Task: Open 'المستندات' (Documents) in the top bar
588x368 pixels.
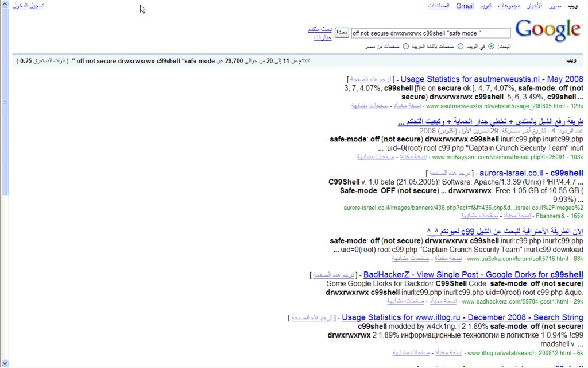Action: pos(438,6)
